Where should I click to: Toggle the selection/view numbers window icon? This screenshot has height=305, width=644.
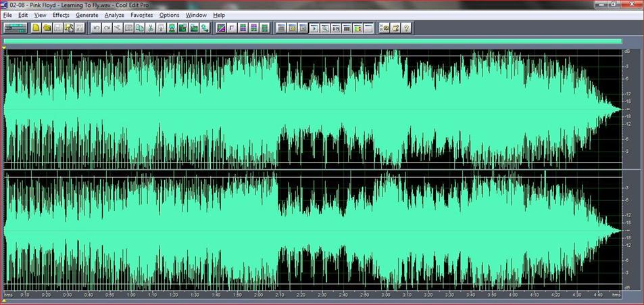[346, 28]
